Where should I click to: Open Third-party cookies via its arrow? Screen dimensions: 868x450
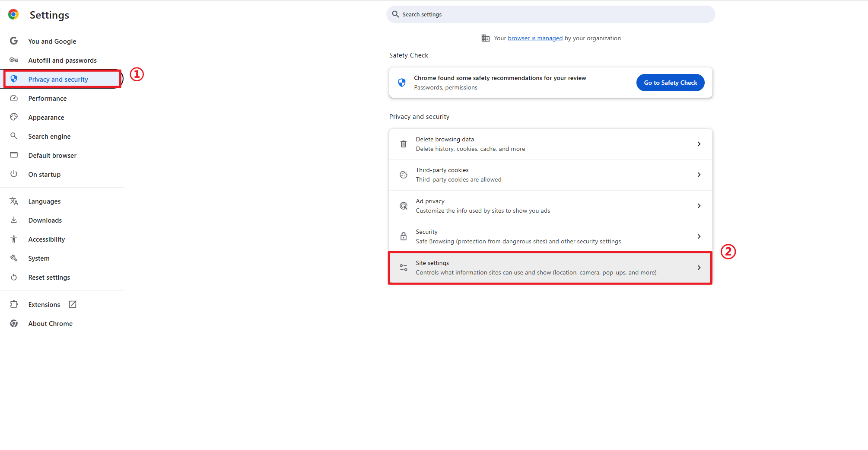(x=699, y=175)
